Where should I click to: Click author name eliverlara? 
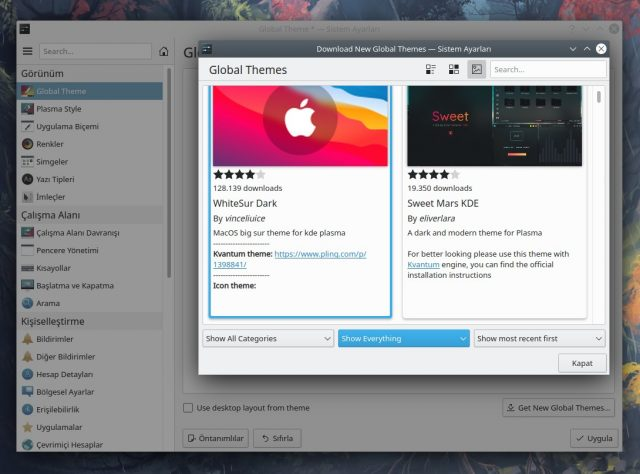tap(437, 218)
